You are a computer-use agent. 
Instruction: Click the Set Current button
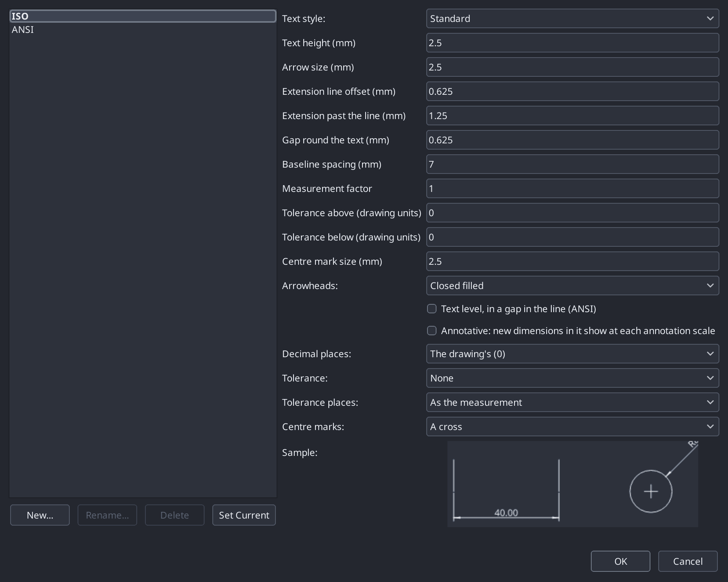coord(244,515)
